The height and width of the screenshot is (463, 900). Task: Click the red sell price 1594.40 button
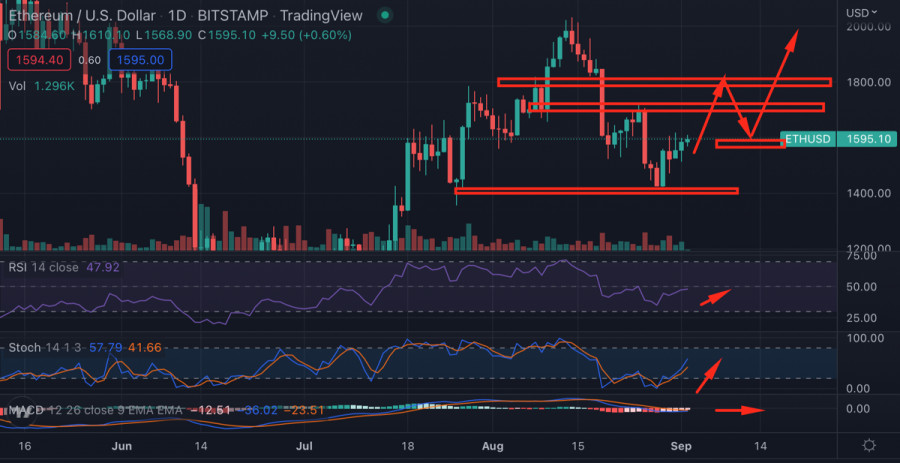point(39,60)
